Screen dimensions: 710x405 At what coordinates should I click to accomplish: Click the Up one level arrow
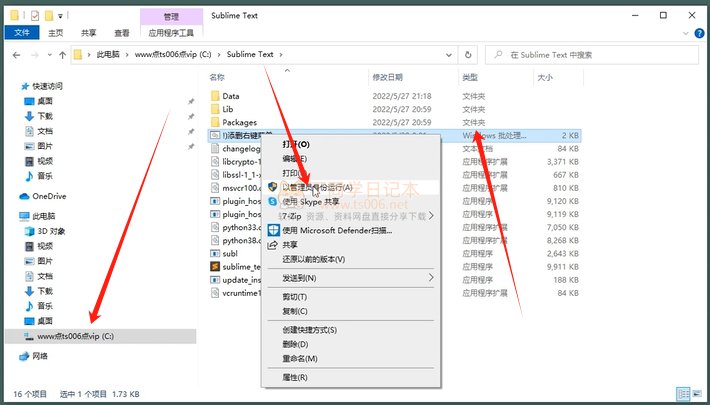click(62, 55)
